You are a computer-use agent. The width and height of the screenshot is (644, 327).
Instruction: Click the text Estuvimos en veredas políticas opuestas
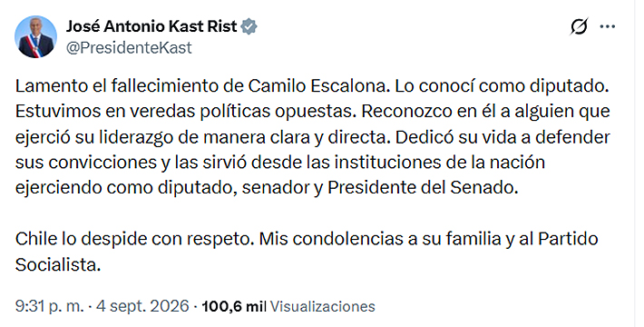click(186, 112)
